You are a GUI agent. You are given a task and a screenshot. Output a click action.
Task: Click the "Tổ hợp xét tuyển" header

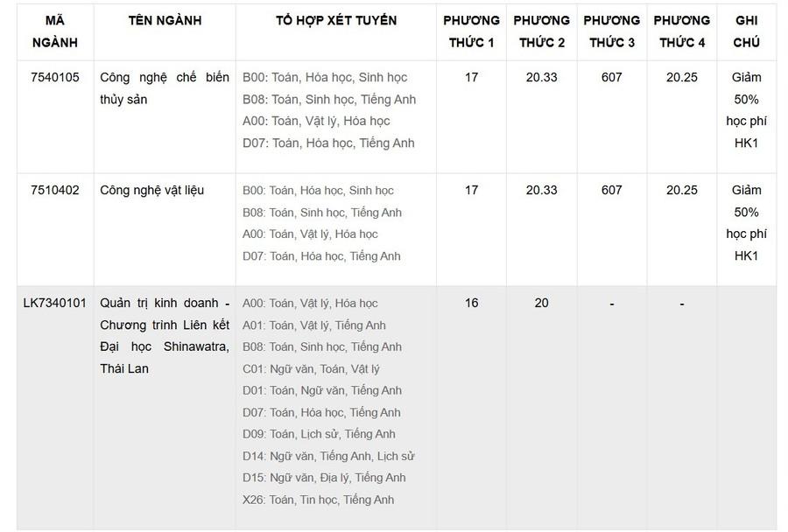point(336,20)
